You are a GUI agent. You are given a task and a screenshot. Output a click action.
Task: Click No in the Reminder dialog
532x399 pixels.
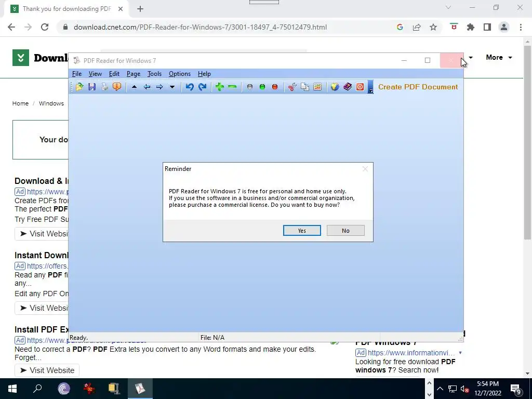(x=345, y=230)
